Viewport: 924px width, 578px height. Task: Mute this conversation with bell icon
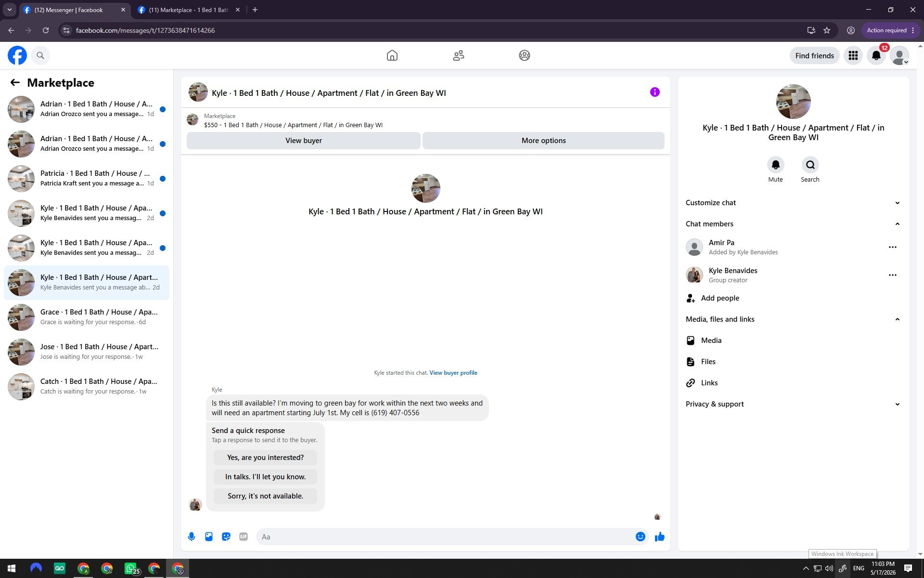coord(775,165)
